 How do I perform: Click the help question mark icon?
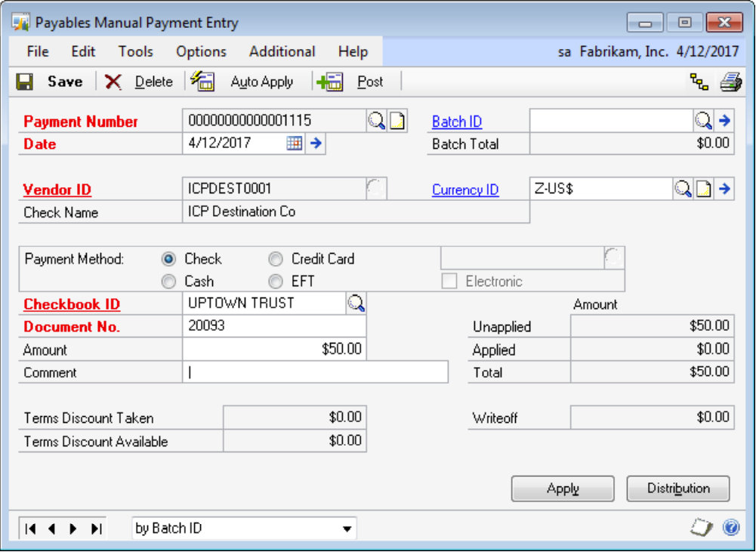click(x=730, y=529)
